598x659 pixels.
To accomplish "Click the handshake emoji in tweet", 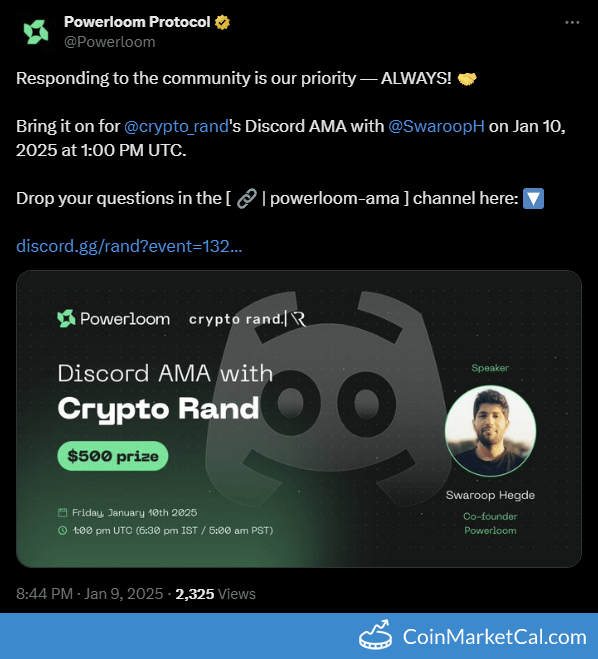I will click(x=467, y=79).
